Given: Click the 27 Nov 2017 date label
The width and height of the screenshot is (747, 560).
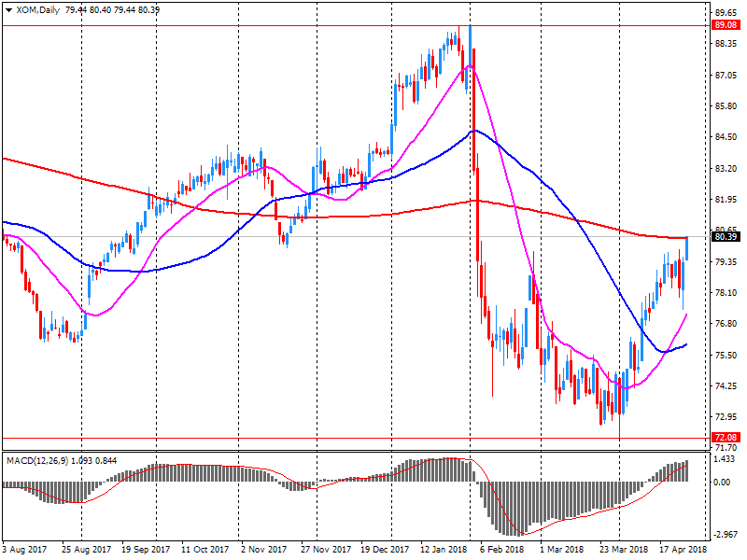Looking at the screenshot, I should tap(325, 550).
